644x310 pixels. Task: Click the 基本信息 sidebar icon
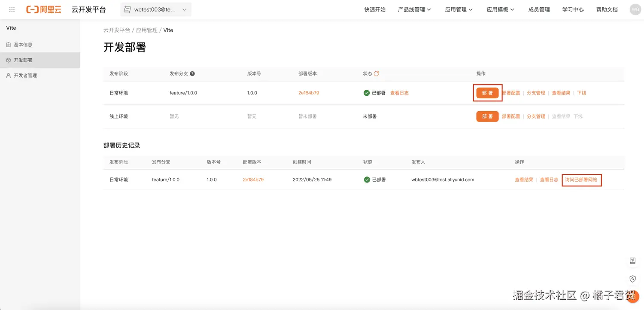click(x=9, y=45)
